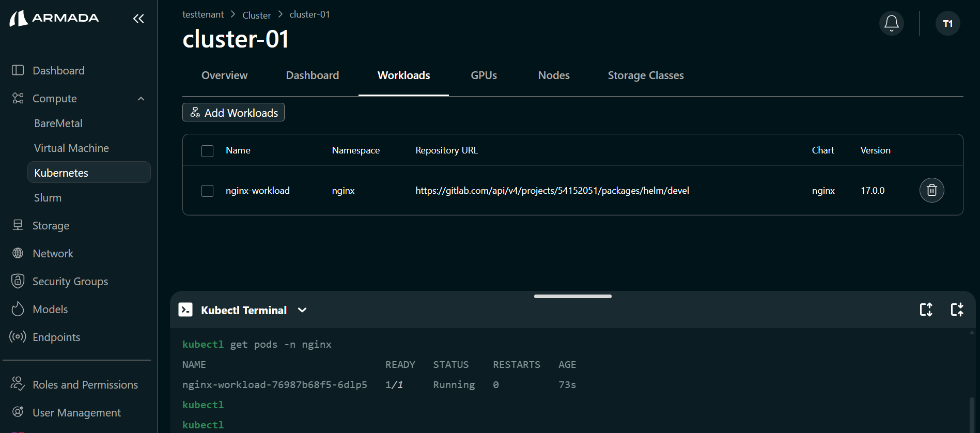
Task: Click the Name column header
Action: click(x=238, y=150)
